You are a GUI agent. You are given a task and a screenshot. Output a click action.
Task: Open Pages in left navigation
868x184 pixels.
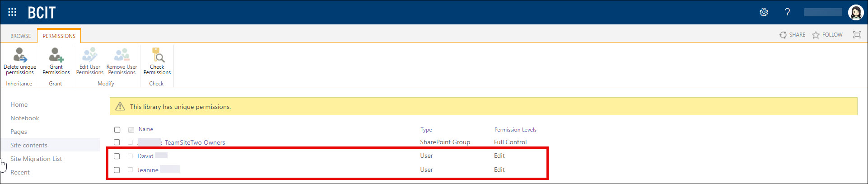(x=19, y=132)
